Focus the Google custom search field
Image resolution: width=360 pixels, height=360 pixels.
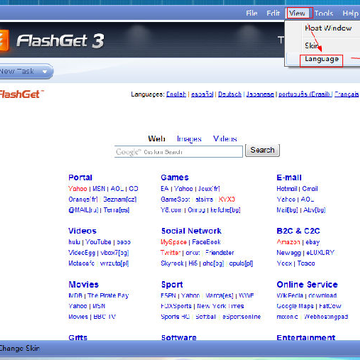pyautogui.click(x=178, y=152)
